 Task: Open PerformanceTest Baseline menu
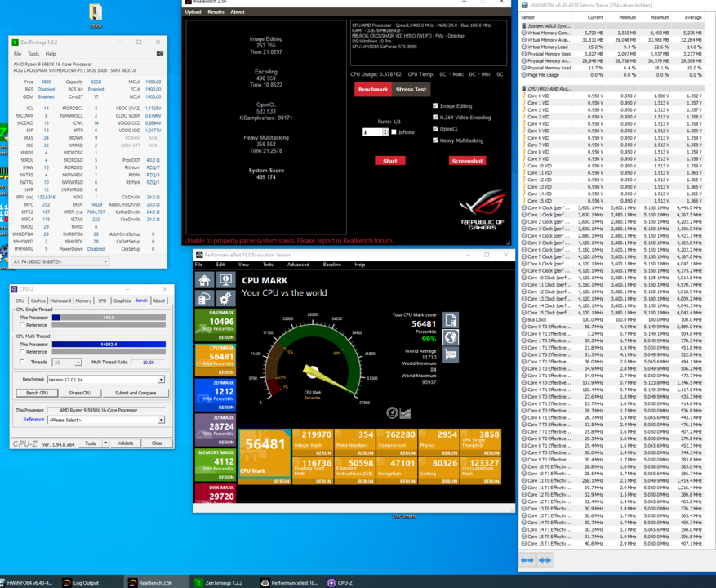point(332,265)
